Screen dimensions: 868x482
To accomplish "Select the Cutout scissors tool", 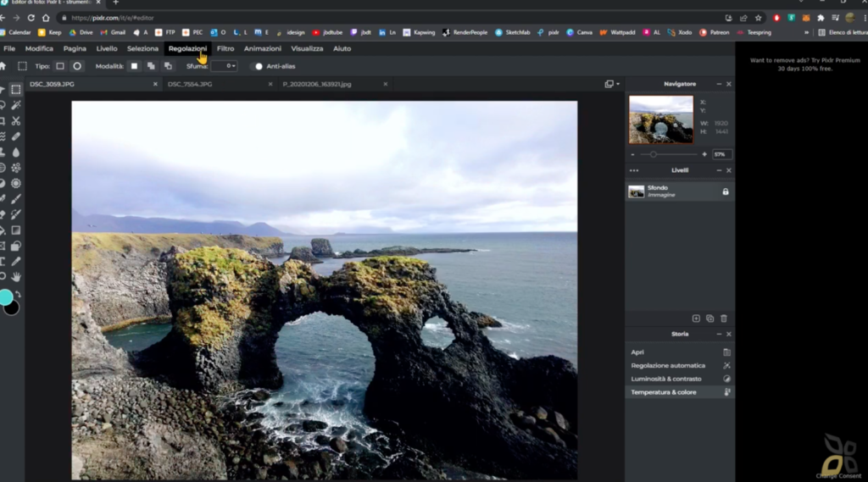I will (16, 120).
